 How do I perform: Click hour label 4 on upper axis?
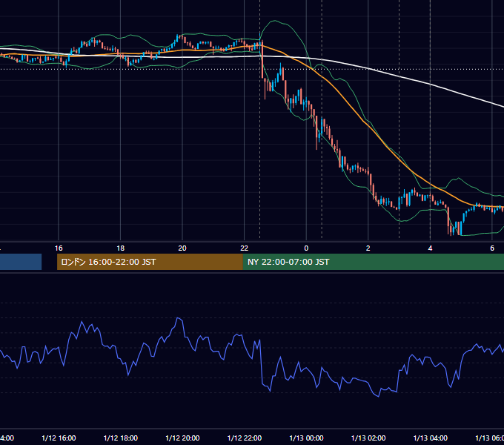(430, 248)
